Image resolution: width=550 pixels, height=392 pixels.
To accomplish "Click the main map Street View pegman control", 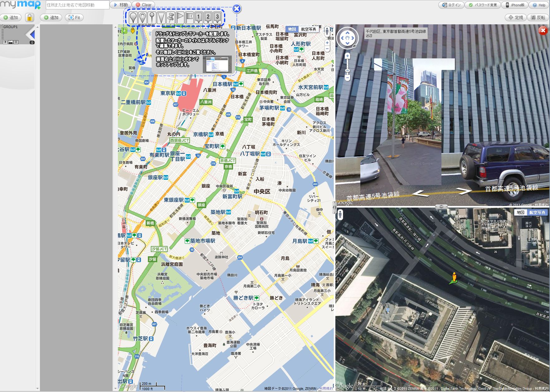I will pos(327,31).
